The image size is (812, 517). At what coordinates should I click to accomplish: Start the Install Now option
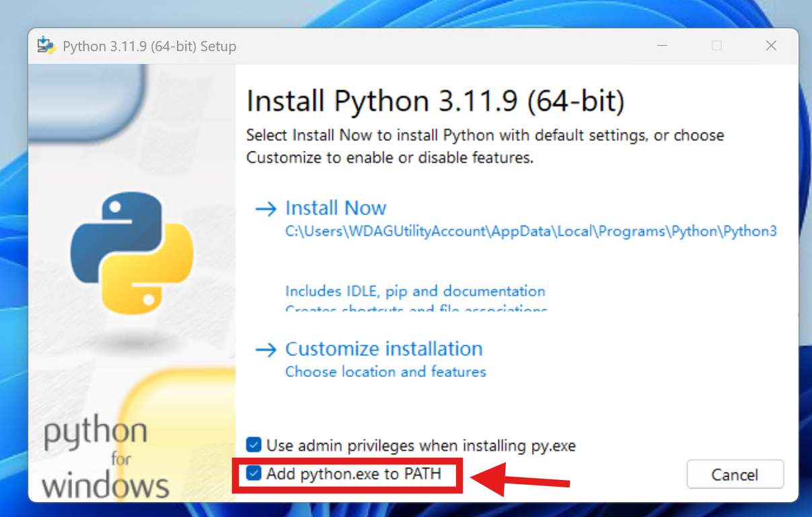tap(336, 208)
